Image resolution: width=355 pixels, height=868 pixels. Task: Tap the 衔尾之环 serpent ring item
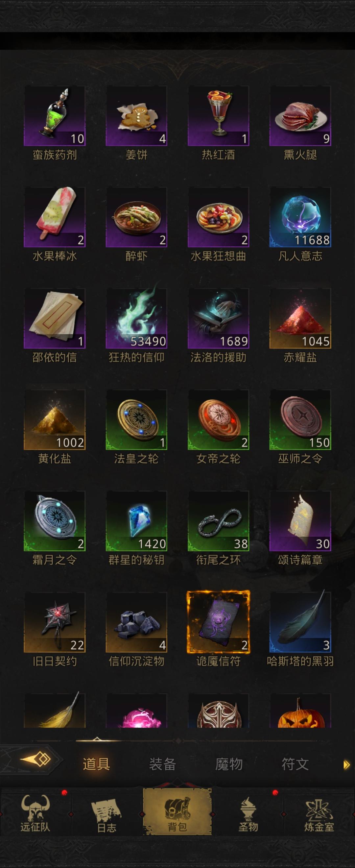coord(218,521)
